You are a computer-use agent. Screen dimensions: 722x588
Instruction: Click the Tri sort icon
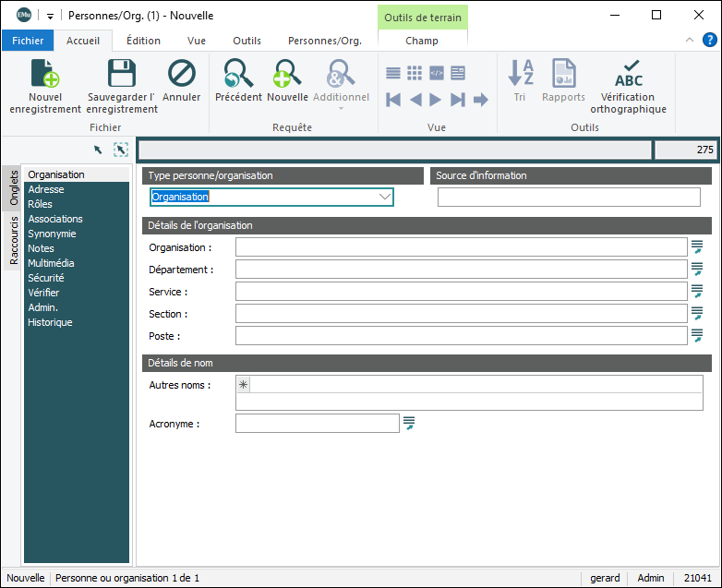pos(521,75)
